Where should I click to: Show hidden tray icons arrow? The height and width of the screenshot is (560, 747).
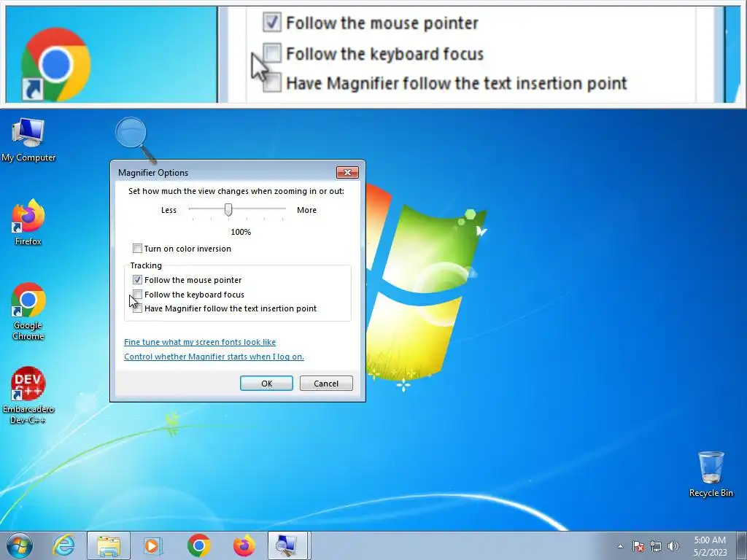pyautogui.click(x=620, y=546)
